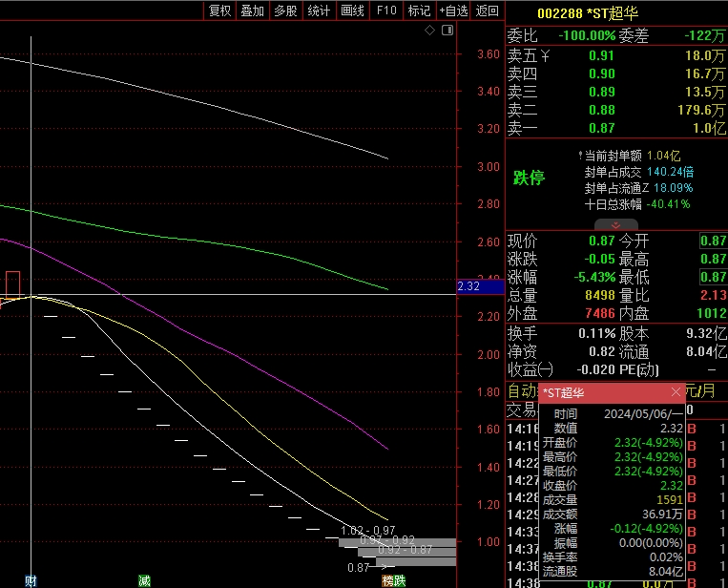Click the 收益(一) -0.020 value
The height and width of the screenshot is (588, 728).
coord(595,369)
